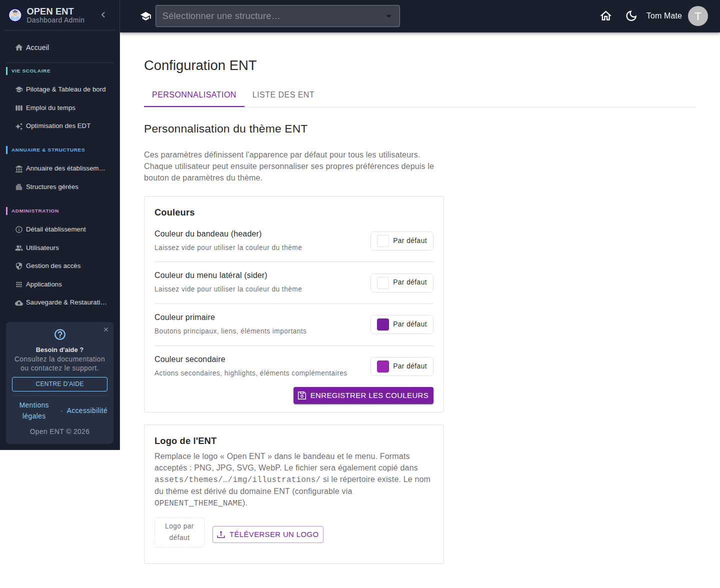Click TÉLÉVERSER UN LOGO button
The image size is (720, 588).
(268, 534)
